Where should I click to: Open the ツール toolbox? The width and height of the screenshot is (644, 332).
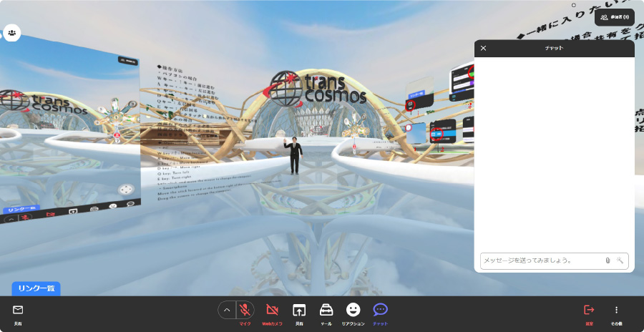[x=326, y=310]
